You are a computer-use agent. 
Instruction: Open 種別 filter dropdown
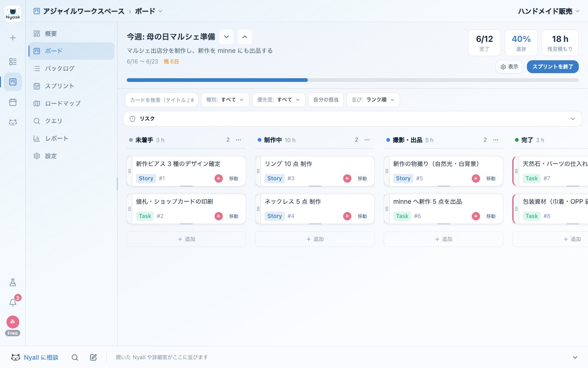tap(225, 100)
